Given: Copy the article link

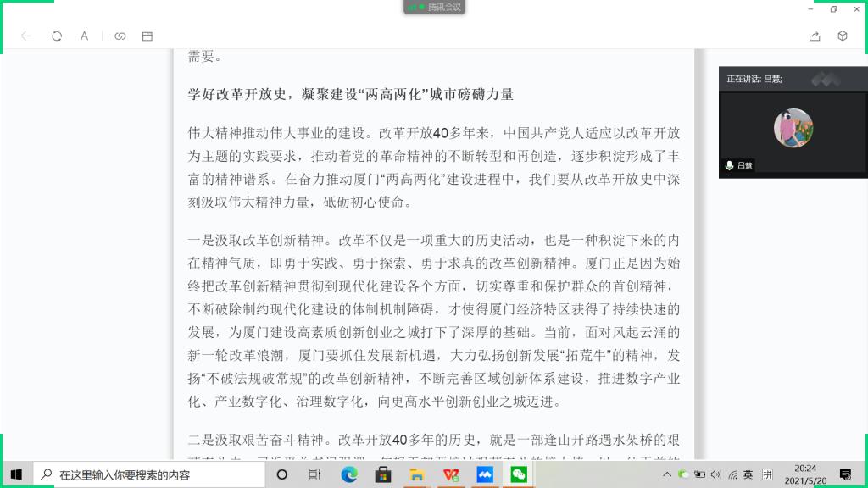Looking at the screenshot, I should click(120, 36).
